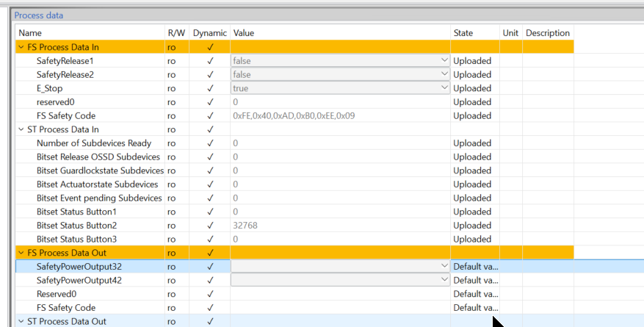Click Default va... state of capitalized Reserved0

point(476,294)
